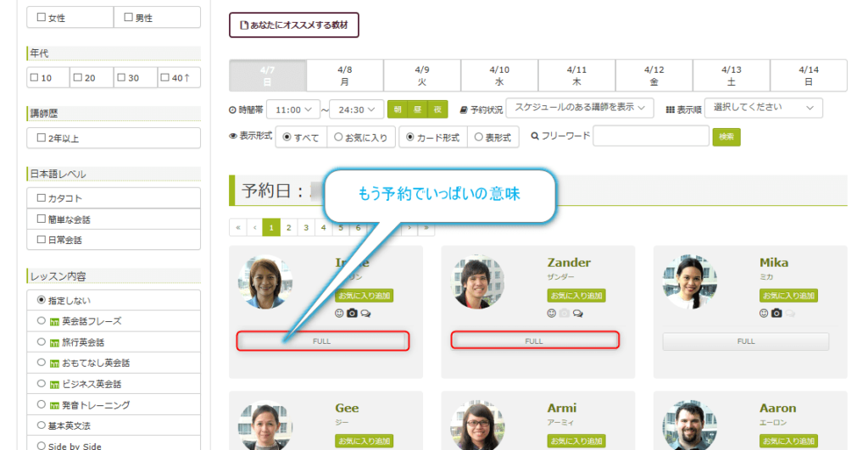Add Mika to favorites with お気に入り追加
The image size is (868, 450).
coord(788,296)
